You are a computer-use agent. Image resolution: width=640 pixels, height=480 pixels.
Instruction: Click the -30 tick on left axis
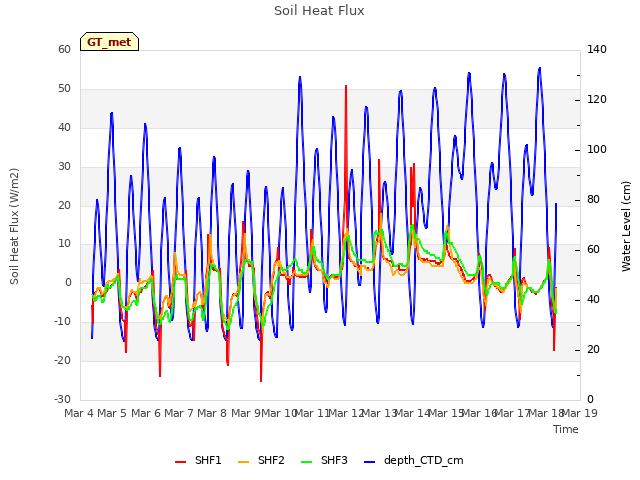pyautogui.click(x=62, y=399)
